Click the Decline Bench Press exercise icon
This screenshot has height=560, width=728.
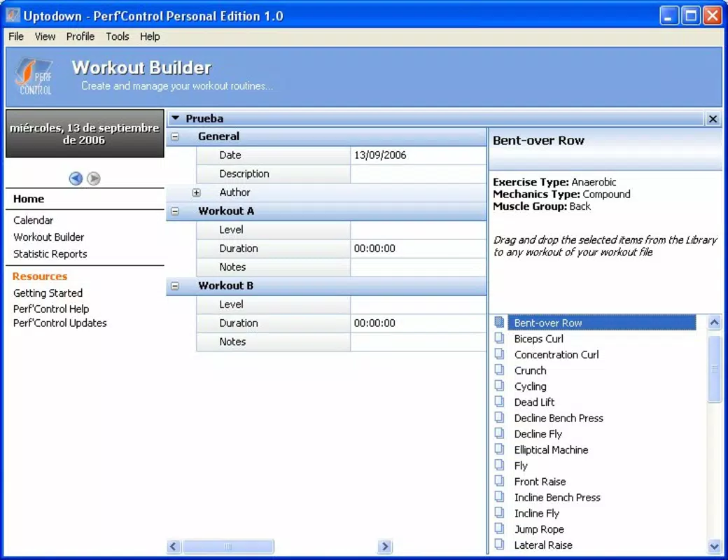tap(499, 417)
